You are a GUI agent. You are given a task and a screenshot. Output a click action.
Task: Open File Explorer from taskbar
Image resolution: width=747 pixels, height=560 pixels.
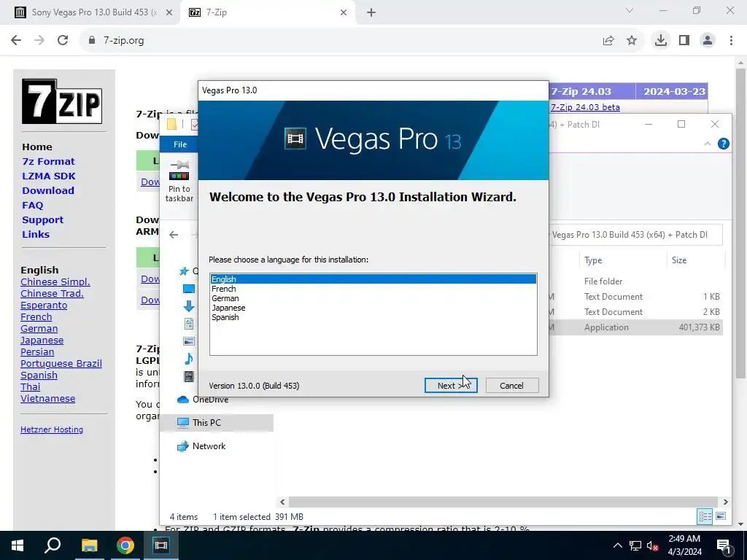tap(89, 545)
